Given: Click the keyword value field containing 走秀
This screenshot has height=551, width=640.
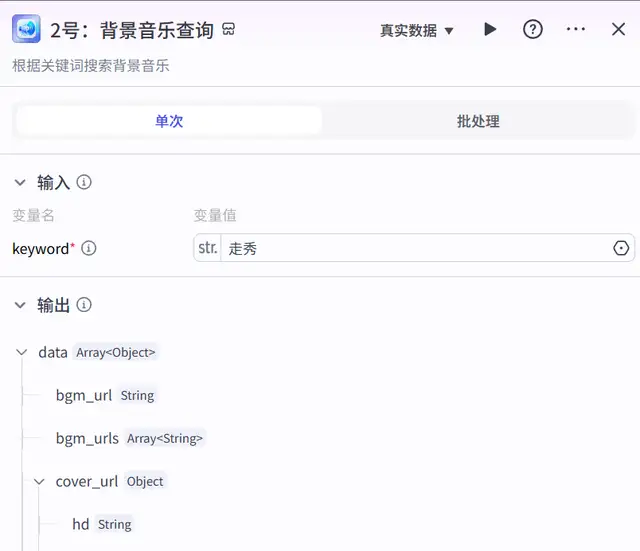Looking at the screenshot, I should (416, 248).
